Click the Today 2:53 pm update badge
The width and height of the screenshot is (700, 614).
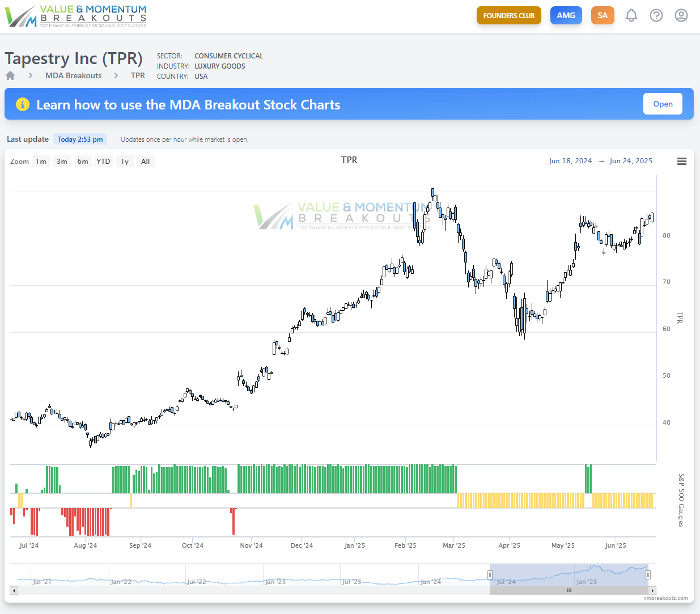click(x=80, y=139)
